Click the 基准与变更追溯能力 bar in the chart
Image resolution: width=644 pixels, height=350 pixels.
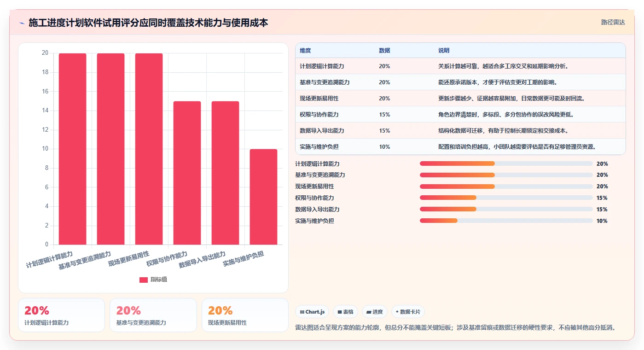pyautogui.click(x=110, y=149)
